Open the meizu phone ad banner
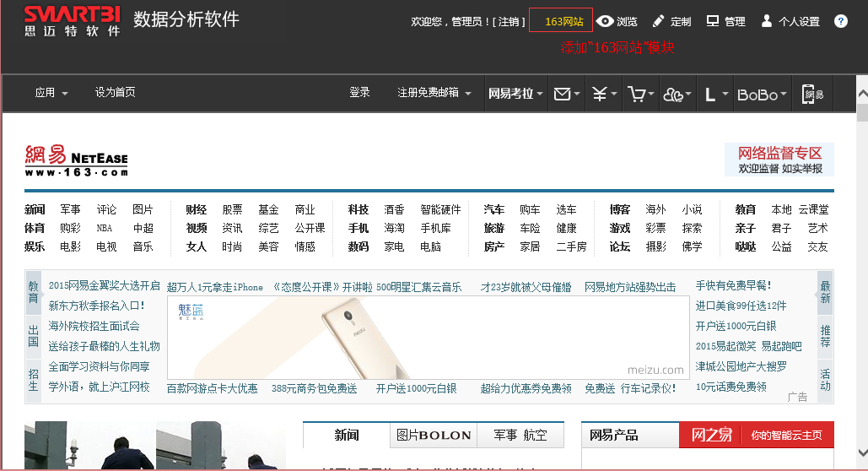Screen dimensions: 868x471 (x=429, y=338)
